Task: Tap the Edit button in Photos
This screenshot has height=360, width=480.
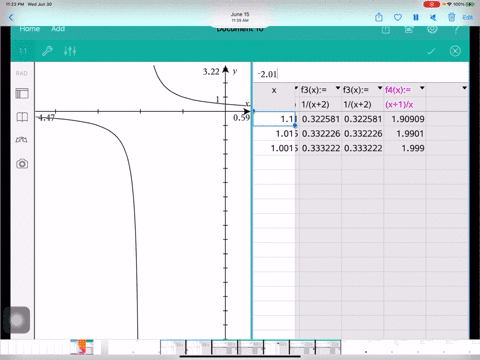Action: 467,17
